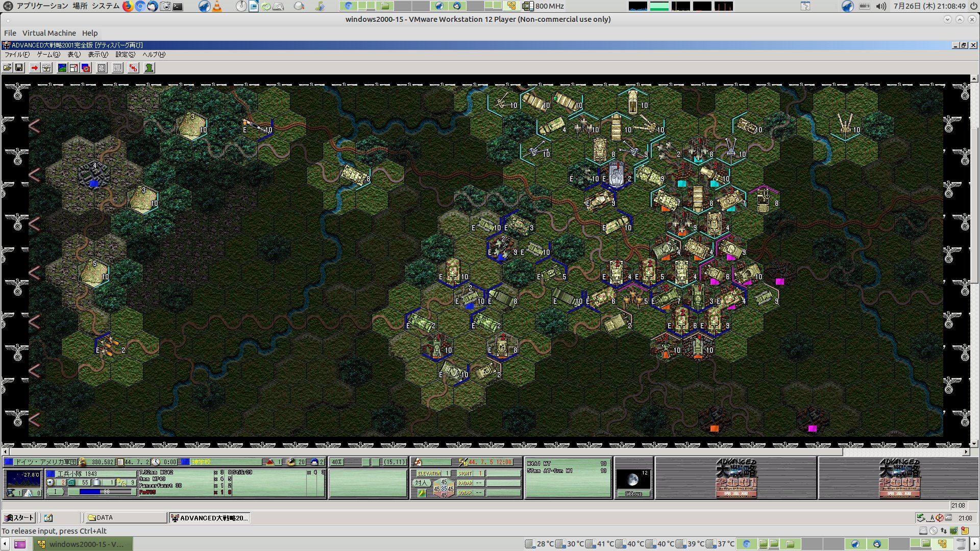Viewport: 980px width, 551px height.
Task: Click the green soldier silhouette icon
Action: [149, 68]
